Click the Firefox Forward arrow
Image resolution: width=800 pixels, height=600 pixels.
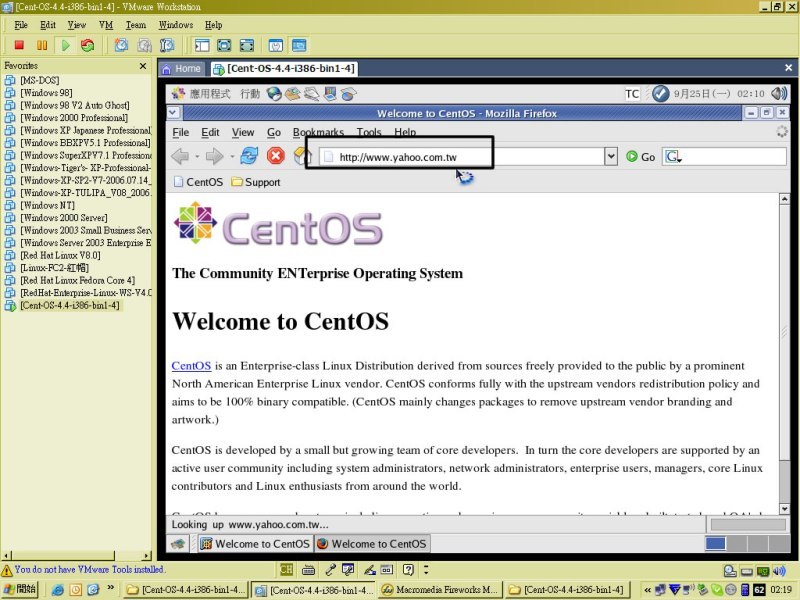point(214,156)
